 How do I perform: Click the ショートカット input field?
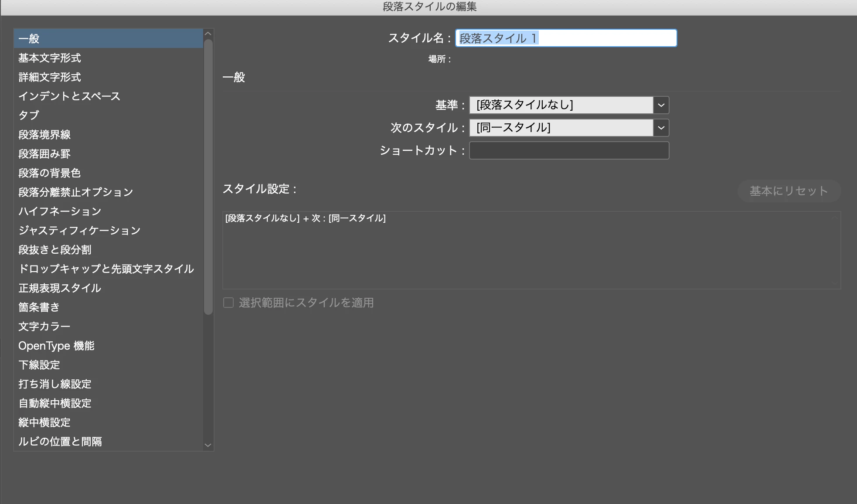tap(569, 150)
